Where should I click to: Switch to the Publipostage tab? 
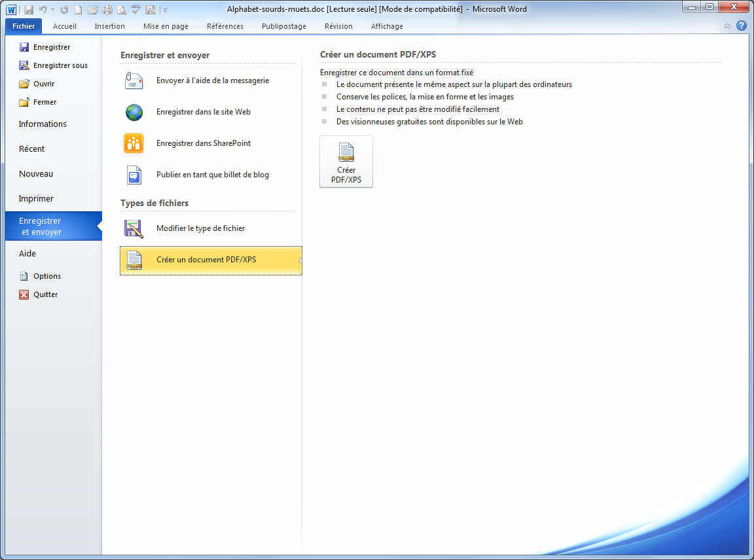pos(283,26)
